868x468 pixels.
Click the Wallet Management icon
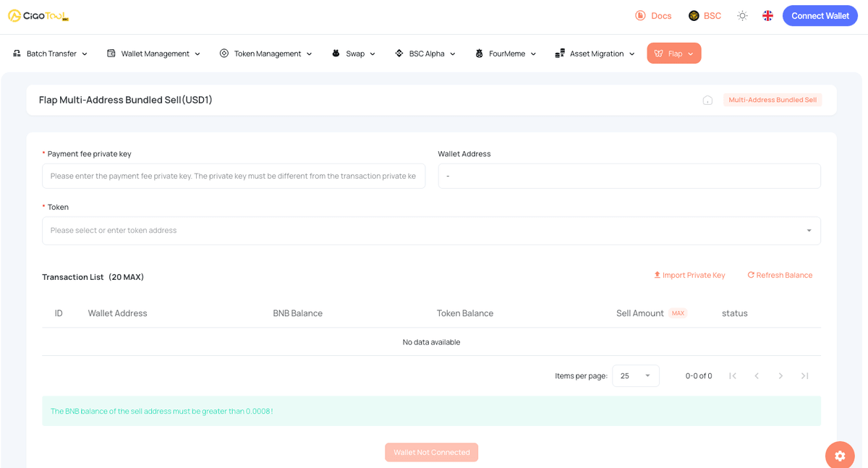pyautogui.click(x=111, y=54)
